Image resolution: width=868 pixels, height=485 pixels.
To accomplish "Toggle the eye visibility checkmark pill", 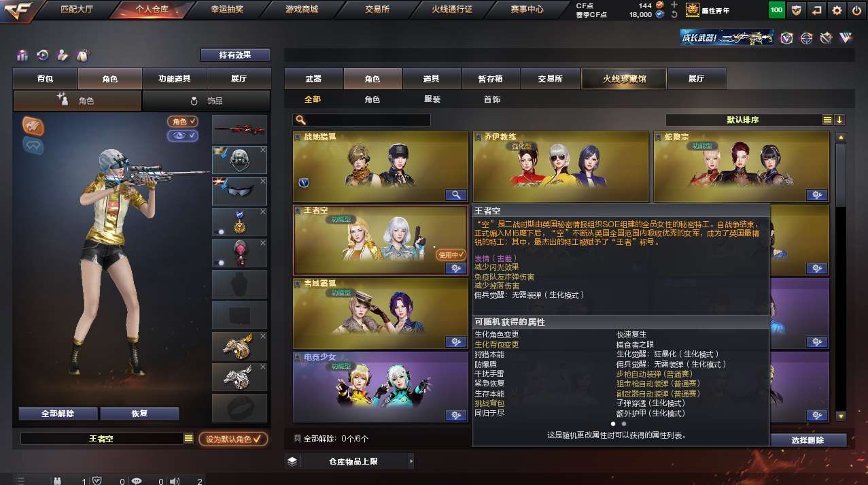I will click(x=183, y=135).
